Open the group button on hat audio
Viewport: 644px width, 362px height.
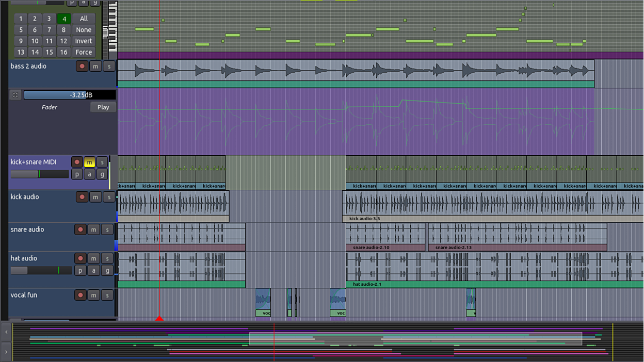pyautogui.click(x=107, y=270)
